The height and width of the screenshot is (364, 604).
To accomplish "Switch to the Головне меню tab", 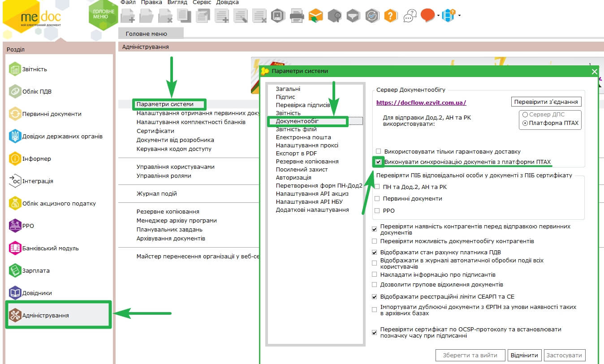I will point(151,34).
